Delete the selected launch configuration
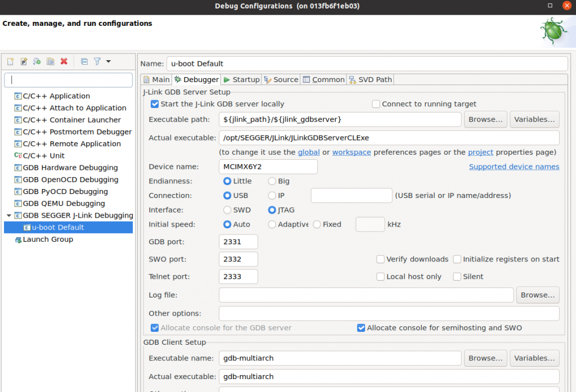576x392 pixels. coord(64,61)
